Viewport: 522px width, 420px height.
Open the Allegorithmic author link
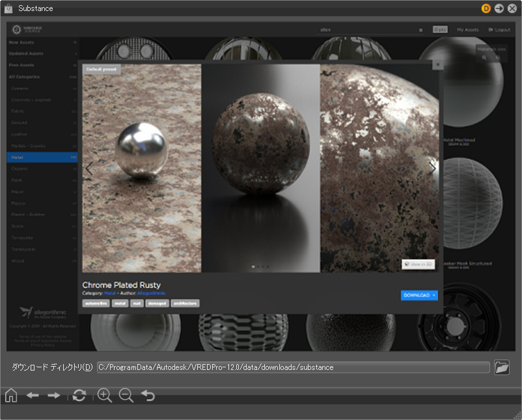point(152,293)
